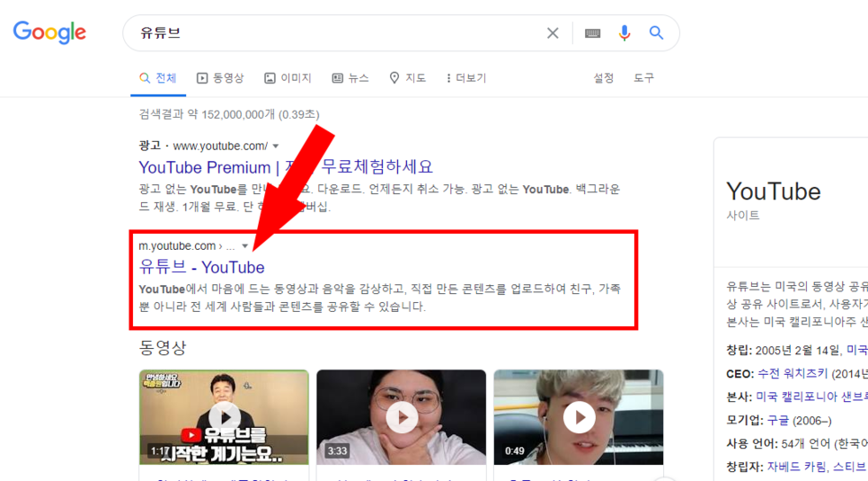Expand the dropdown arrow next to m.youtube.com
Viewport: 868px width, 481px height.
244,246
